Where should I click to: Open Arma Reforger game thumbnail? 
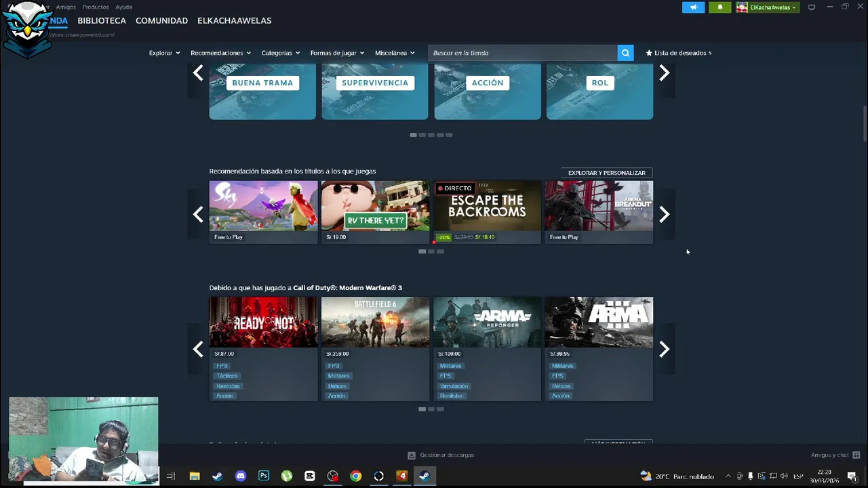tap(487, 322)
